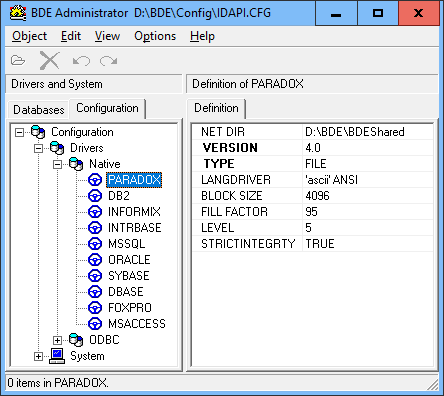This screenshot has width=444, height=396.
Task: Select the MSSQL driver in tree
Action: point(127,244)
